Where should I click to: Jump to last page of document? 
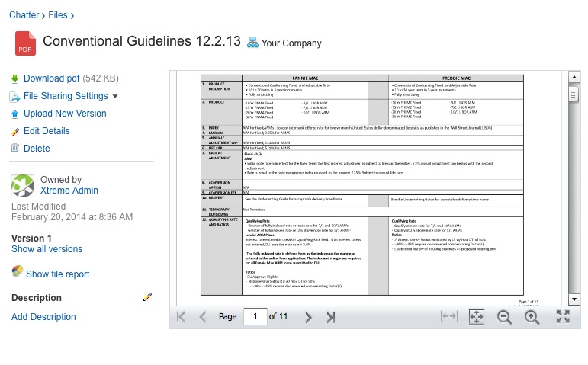click(330, 317)
